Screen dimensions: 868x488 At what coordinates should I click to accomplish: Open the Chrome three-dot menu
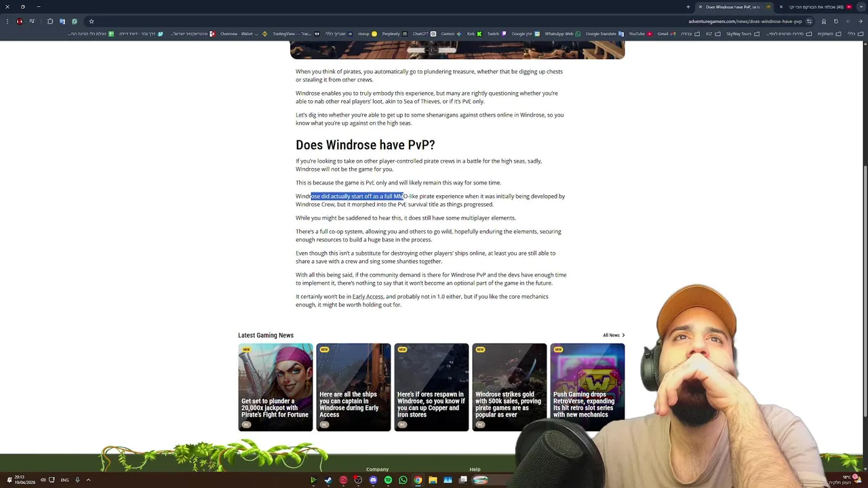pos(7,21)
